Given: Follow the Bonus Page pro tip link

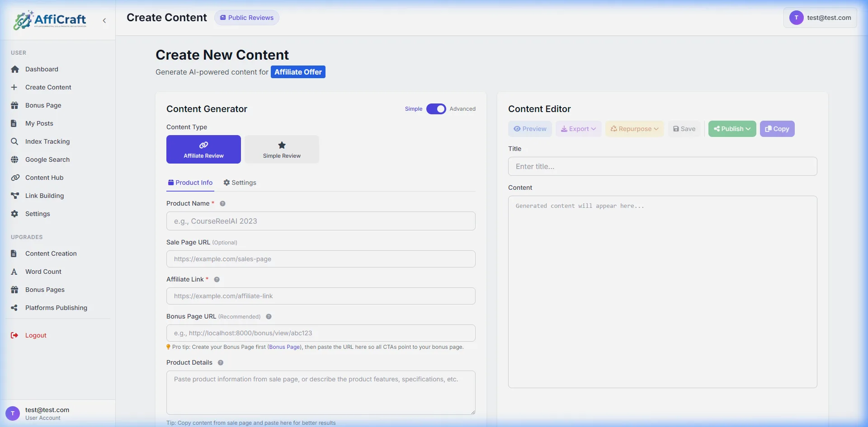Looking at the screenshot, I should click(284, 347).
